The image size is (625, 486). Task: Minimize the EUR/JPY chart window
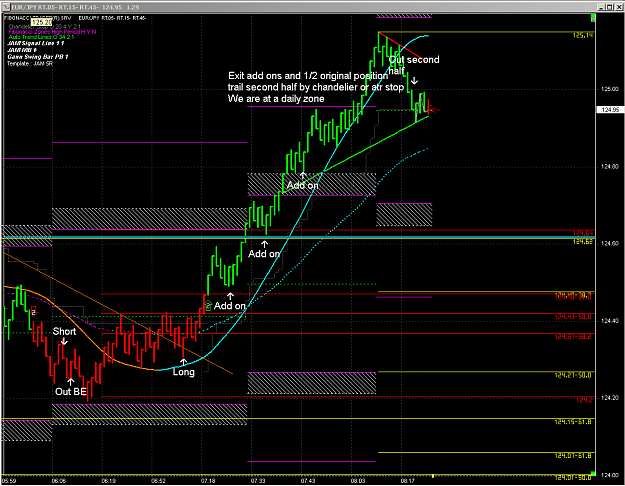[x=601, y=7]
